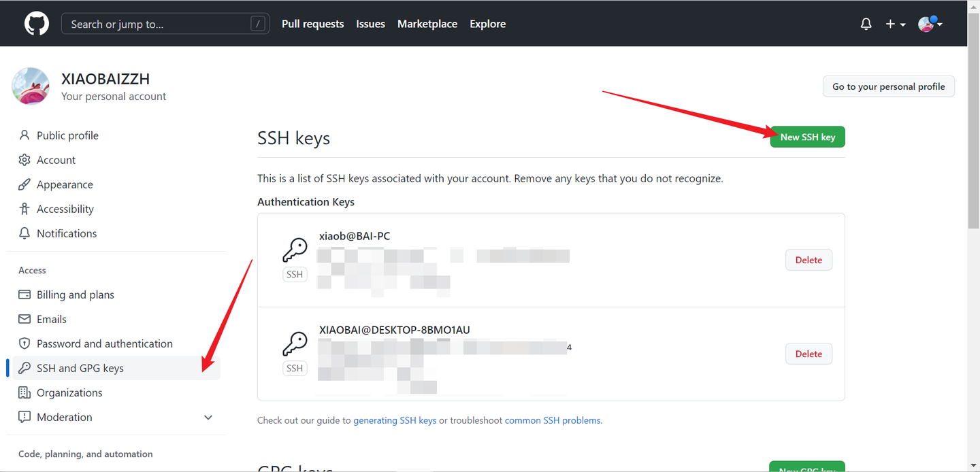The image size is (980, 472).
Task: Open the plus create-new dropdown
Action: pos(895,24)
